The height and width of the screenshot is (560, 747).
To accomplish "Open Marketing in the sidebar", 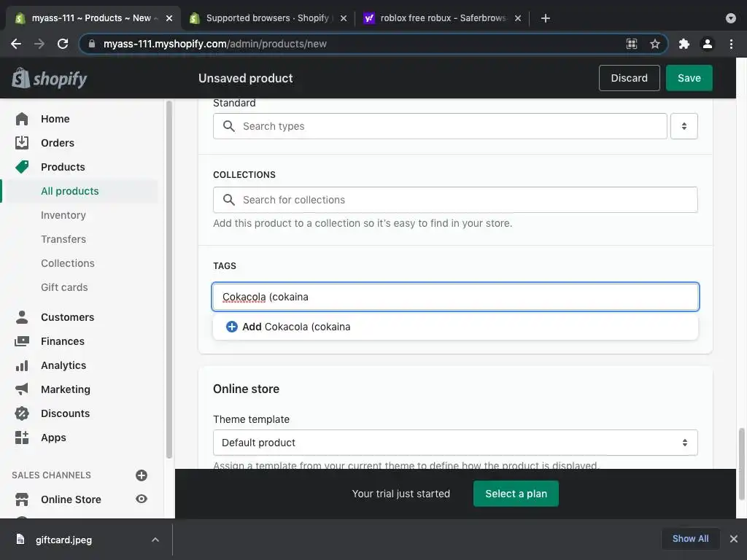I will pyautogui.click(x=65, y=389).
